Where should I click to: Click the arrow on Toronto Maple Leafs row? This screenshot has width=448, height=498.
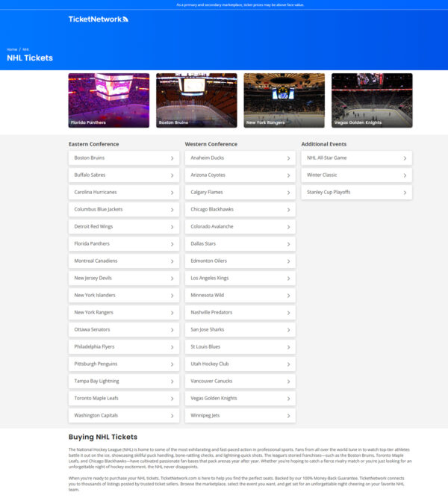(172, 399)
